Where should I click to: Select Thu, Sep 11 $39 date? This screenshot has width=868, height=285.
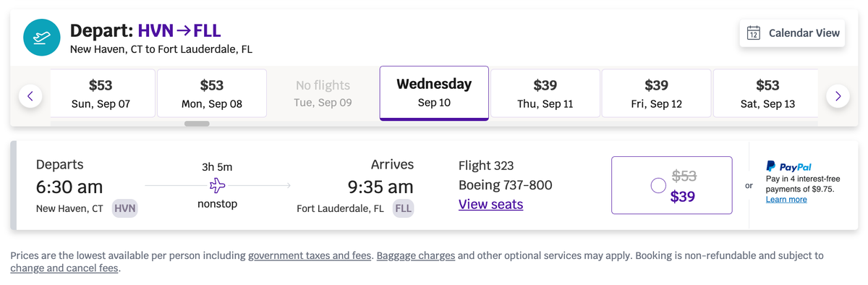[x=545, y=93]
